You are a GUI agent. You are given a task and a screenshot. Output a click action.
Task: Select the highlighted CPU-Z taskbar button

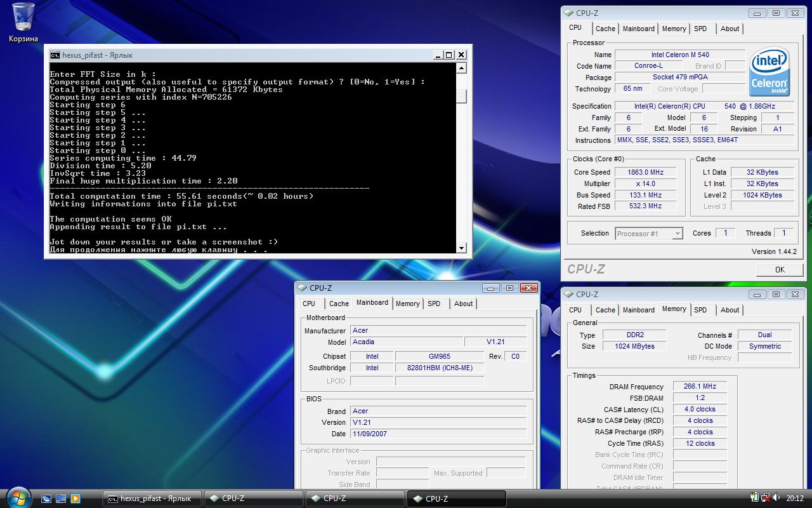[x=455, y=498]
